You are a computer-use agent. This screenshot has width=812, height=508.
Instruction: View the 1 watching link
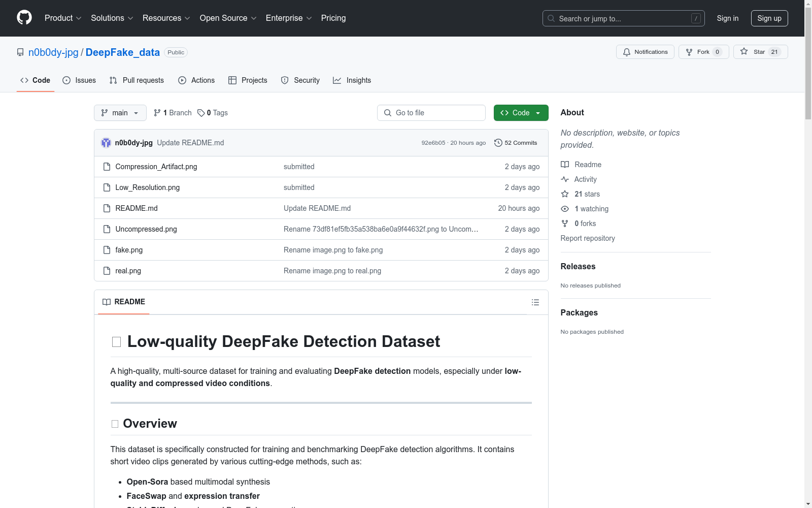pyautogui.click(x=585, y=209)
